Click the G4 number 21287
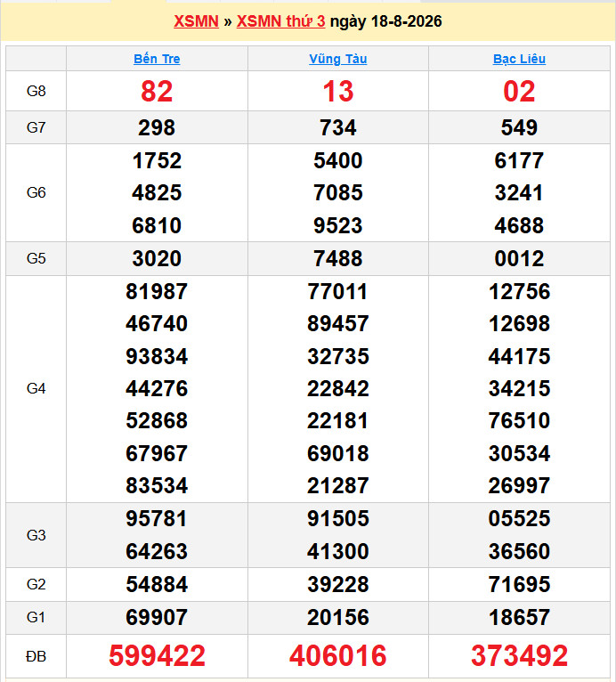This screenshot has height=682, width=616. click(338, 485)
